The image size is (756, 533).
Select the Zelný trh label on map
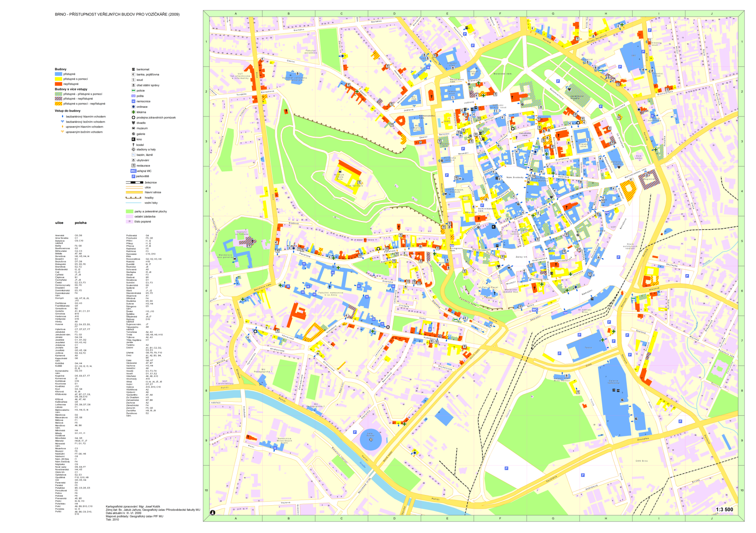521,257
